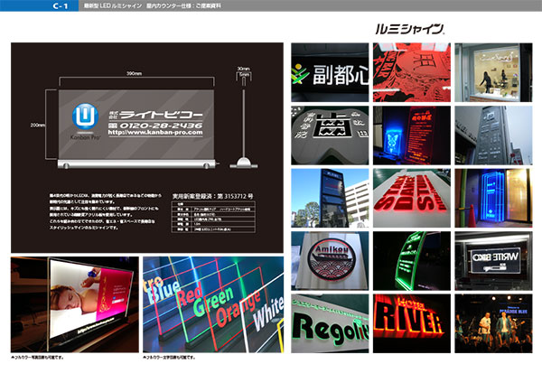542x392 pixels.
Task: Click the side-view stand diagram
Action: [x=244, y=128]
